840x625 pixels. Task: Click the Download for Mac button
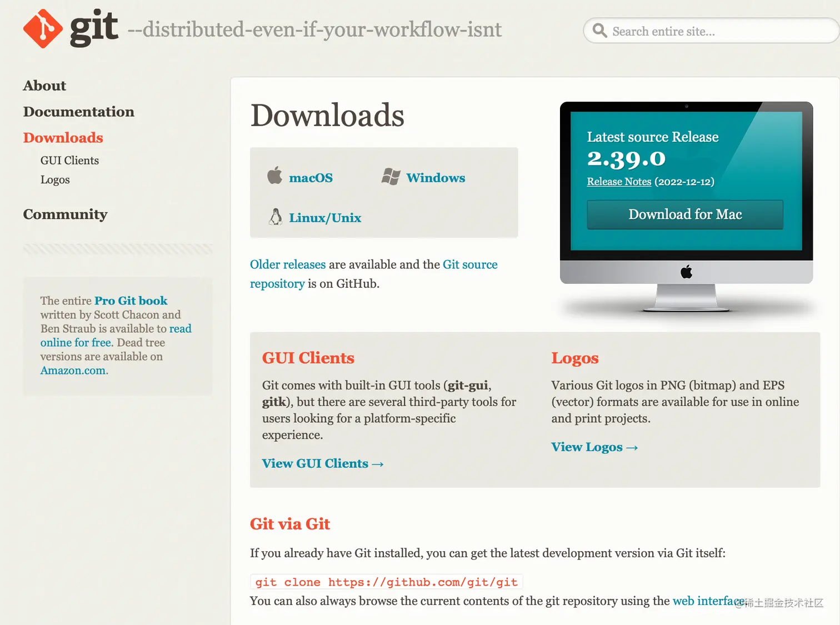click(685, 214)
